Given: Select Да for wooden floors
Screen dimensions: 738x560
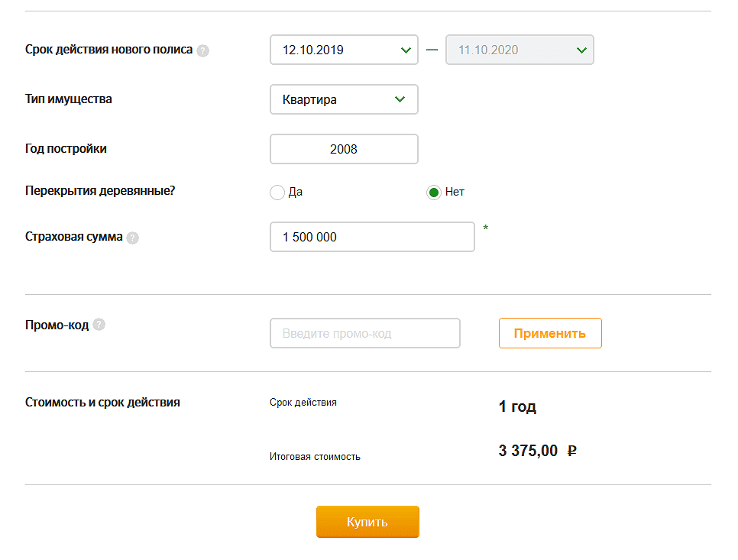Looking at the screenshot, I should pyautogui.click(x=277, y=193).
